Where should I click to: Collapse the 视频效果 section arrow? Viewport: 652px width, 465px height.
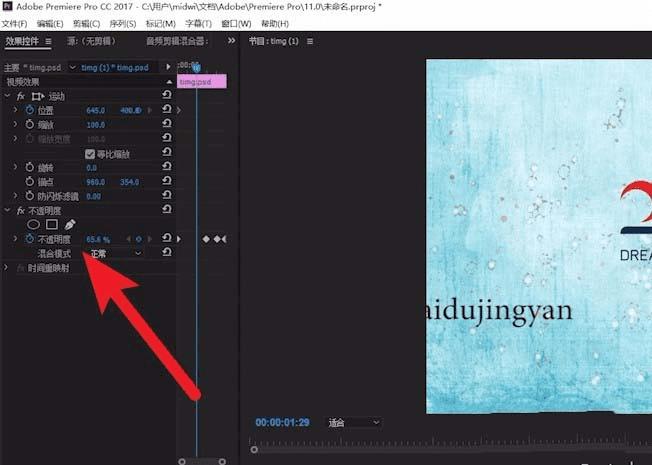[169, 82]
